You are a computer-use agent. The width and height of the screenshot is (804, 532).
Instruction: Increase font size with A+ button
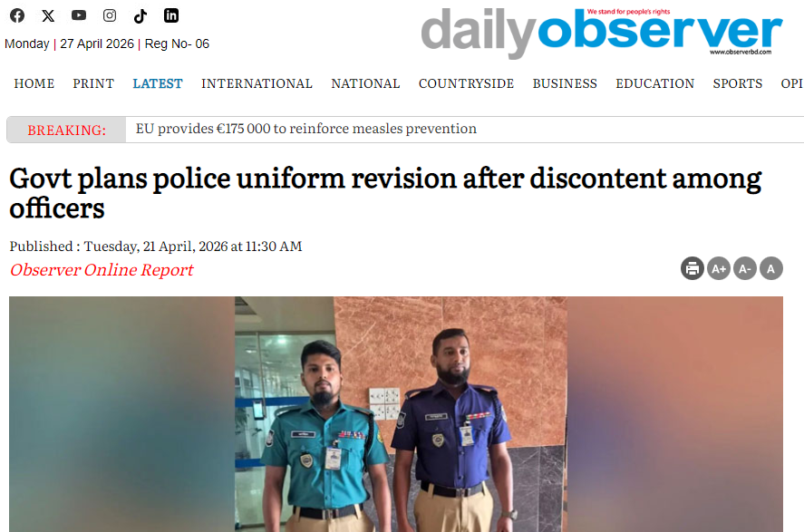[x=719, y=268]
